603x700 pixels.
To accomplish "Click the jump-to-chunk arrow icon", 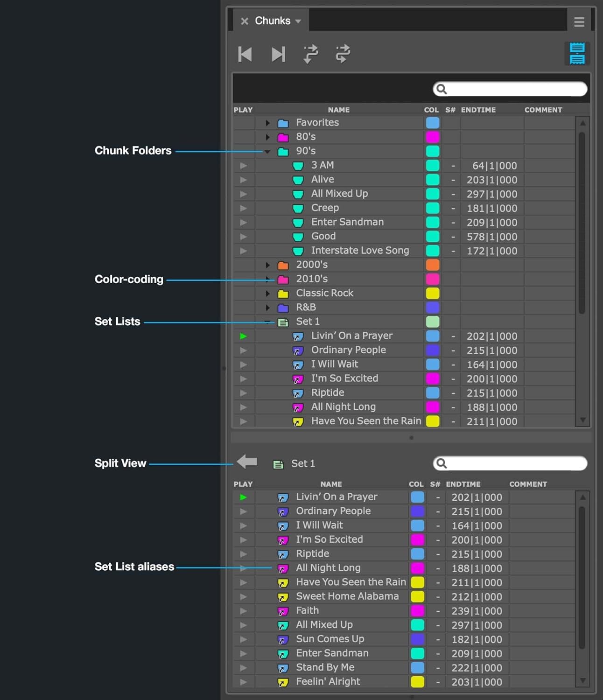I will 309,54.
